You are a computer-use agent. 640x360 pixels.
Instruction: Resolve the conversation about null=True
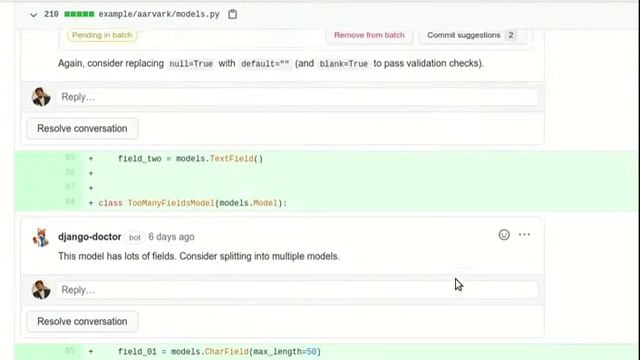coord(82,129)
